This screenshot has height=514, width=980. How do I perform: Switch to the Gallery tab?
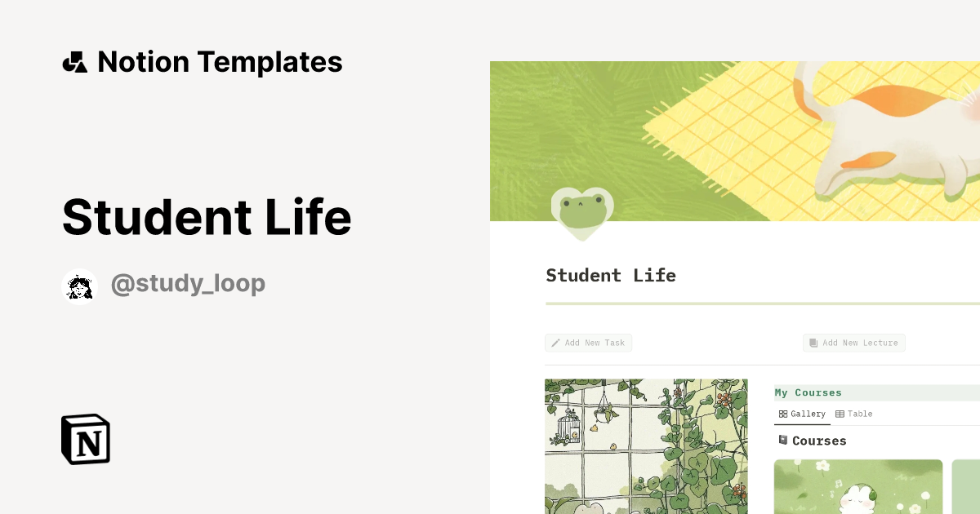[x=802, y=414]
